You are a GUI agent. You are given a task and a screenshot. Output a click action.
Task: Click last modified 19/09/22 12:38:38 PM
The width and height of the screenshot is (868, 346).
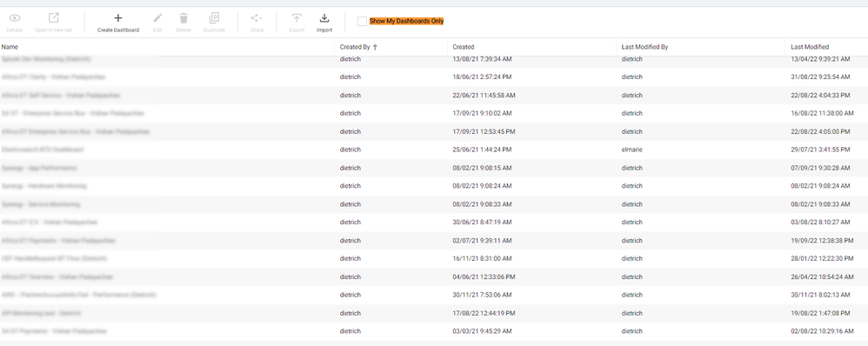coord(822,241)
